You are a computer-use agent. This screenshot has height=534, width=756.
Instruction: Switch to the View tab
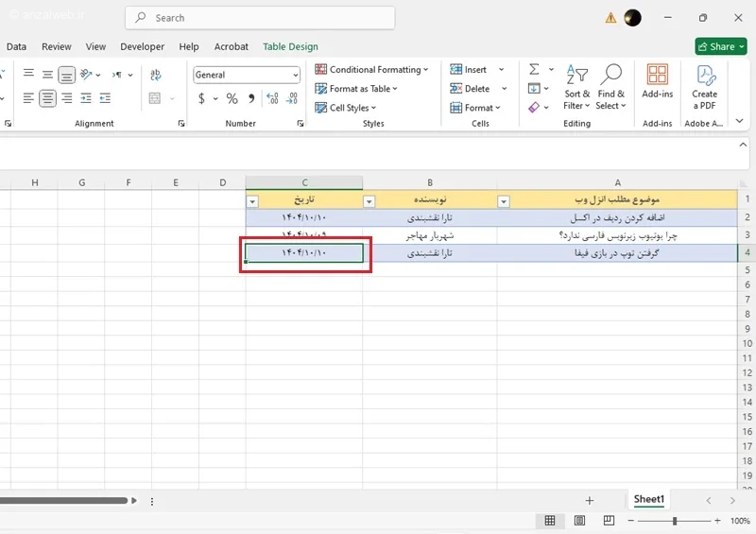(95, 47)
